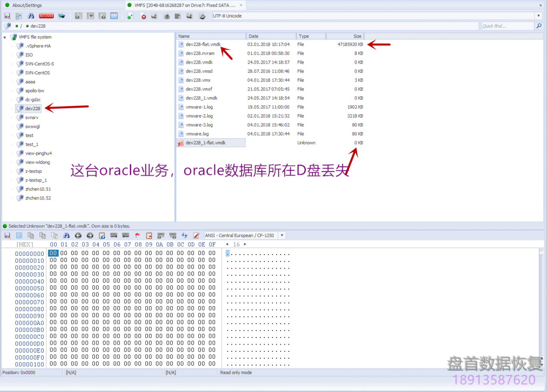Sort the file list by Type column
The image size is (547, 392).
(x=311, y=36)
